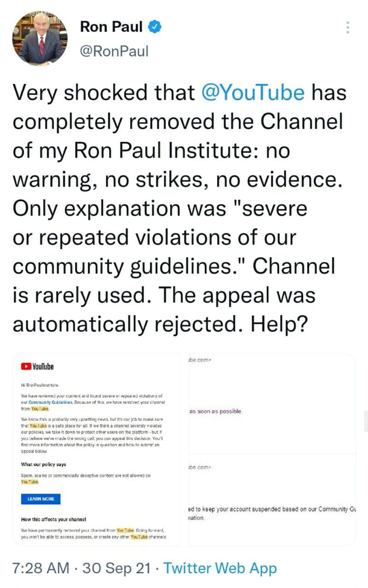368x588 pixels.
Task: Click the tweet body text paragraph
Action: tap(178, 209)
